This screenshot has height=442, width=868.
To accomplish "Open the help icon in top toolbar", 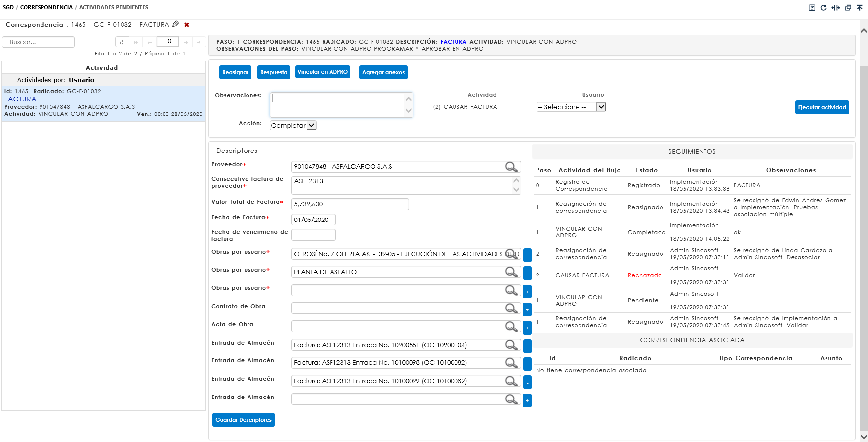I will click(x=812, y=8).
